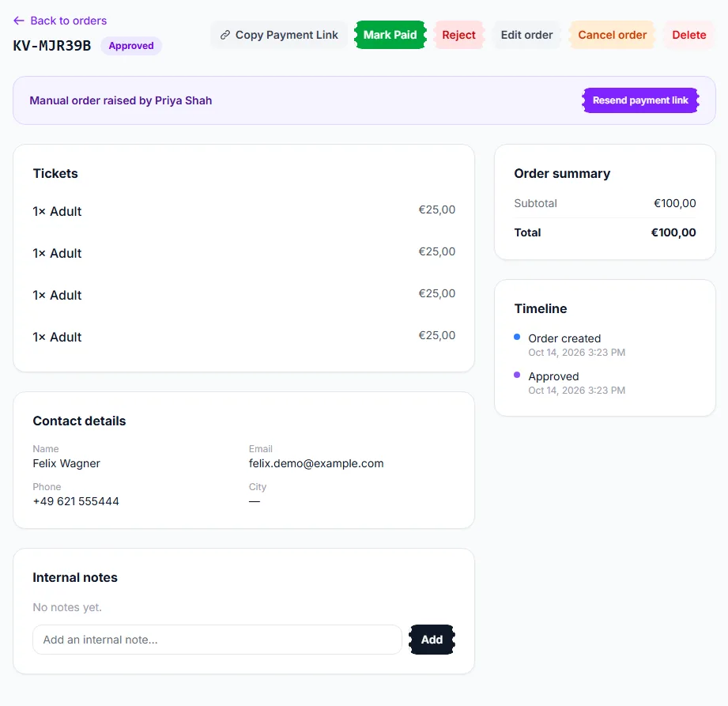Click the Subtotal amount €100,00
728x706 pixels.
pos(674,203)
